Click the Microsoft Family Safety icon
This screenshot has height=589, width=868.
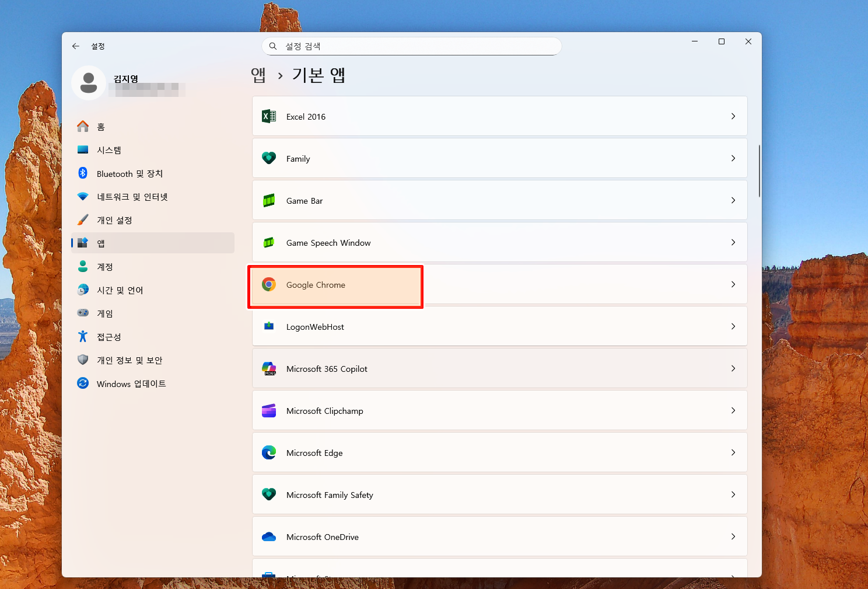(269, 494)
